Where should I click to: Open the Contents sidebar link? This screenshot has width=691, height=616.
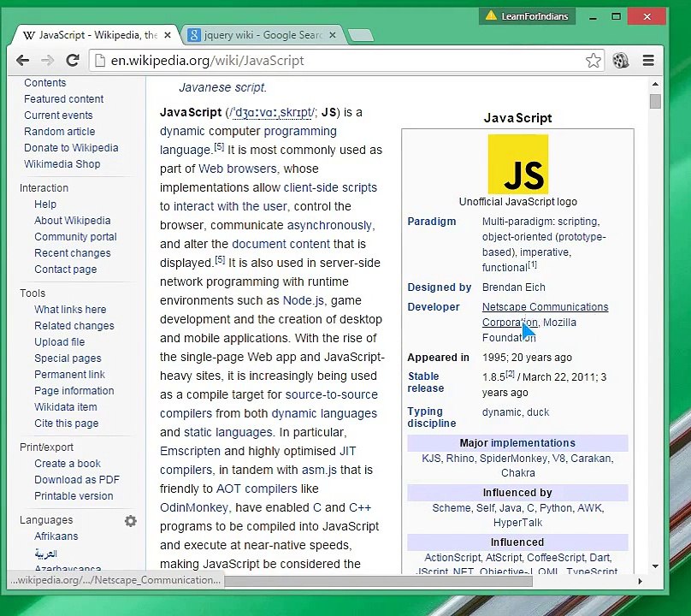[45, 83]
